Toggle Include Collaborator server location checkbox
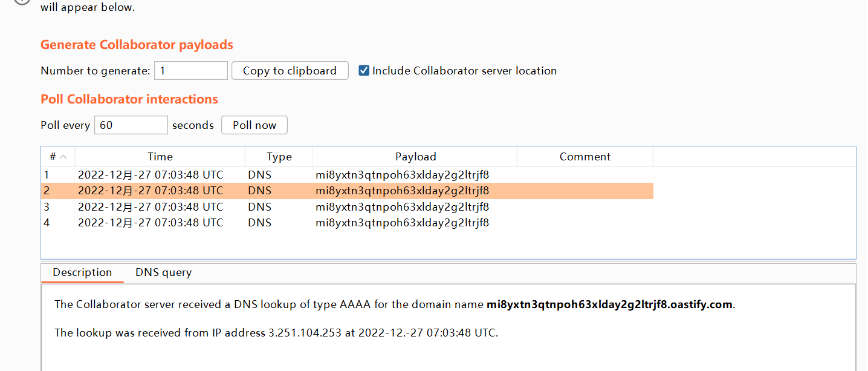Viewport: 868px width, 371px height. [364, 70]
